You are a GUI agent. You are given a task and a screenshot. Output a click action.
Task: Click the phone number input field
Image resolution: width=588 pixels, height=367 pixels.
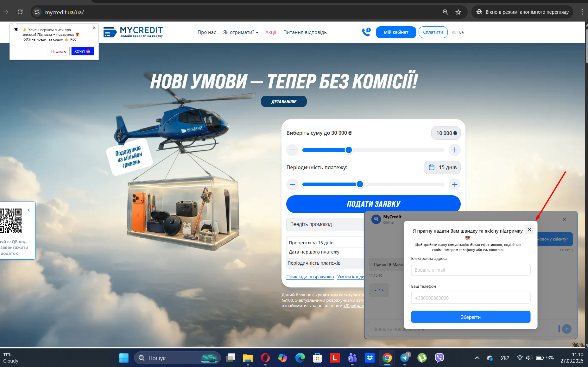point(471,298)
